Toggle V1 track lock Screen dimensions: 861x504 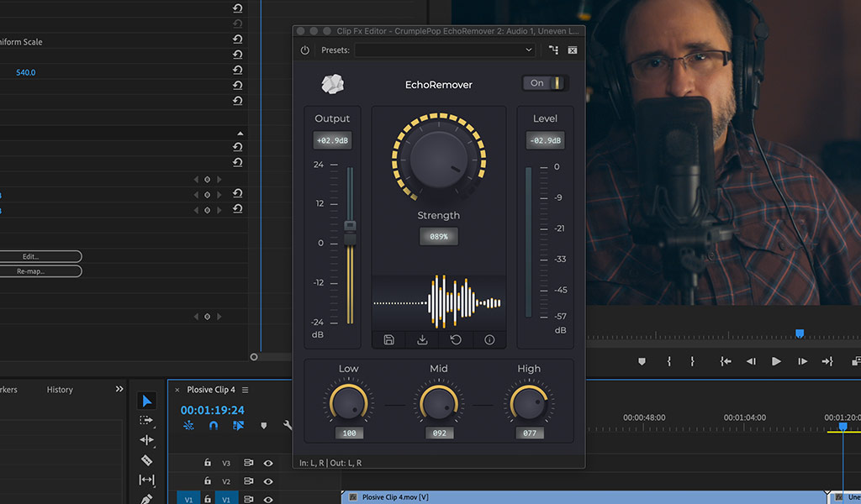[x=208, y=498]
